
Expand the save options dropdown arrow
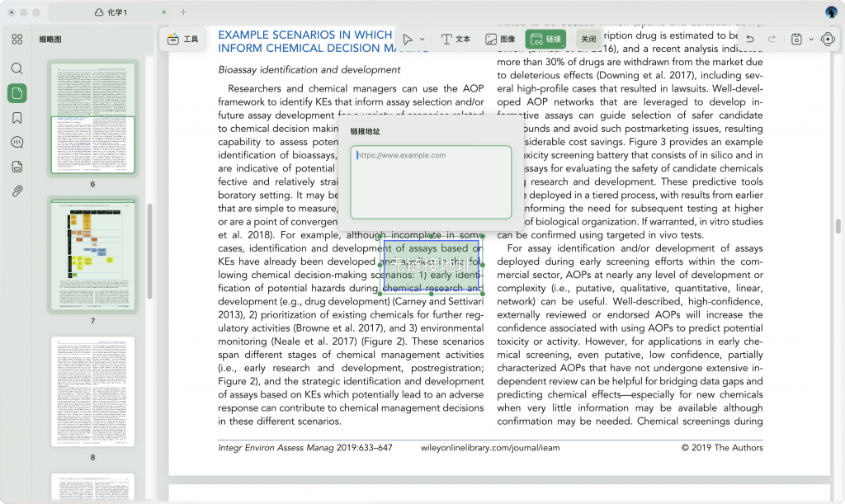(811, 40)
